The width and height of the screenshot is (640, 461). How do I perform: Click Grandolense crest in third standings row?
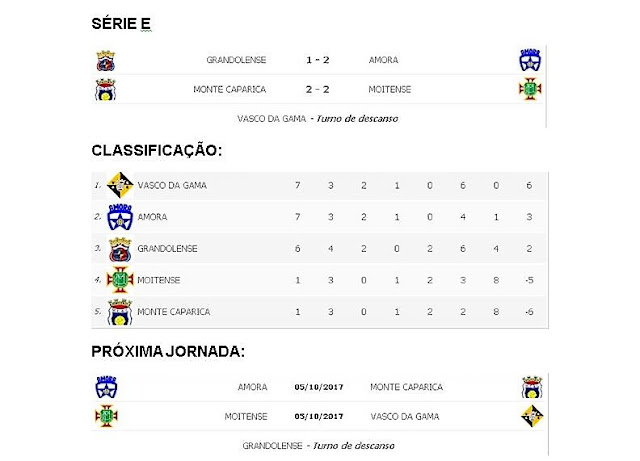[x=120, y=249]
